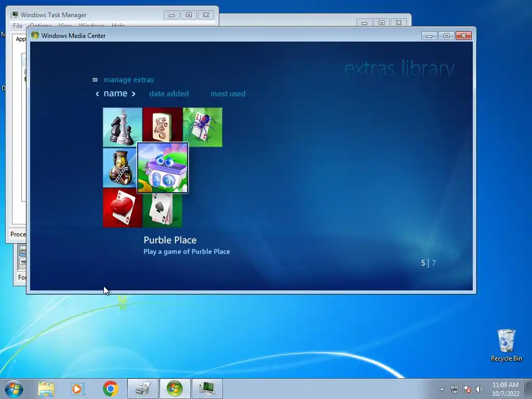
Task: Select the Recycle Bin desktop icon
Action: pos(506,345)
